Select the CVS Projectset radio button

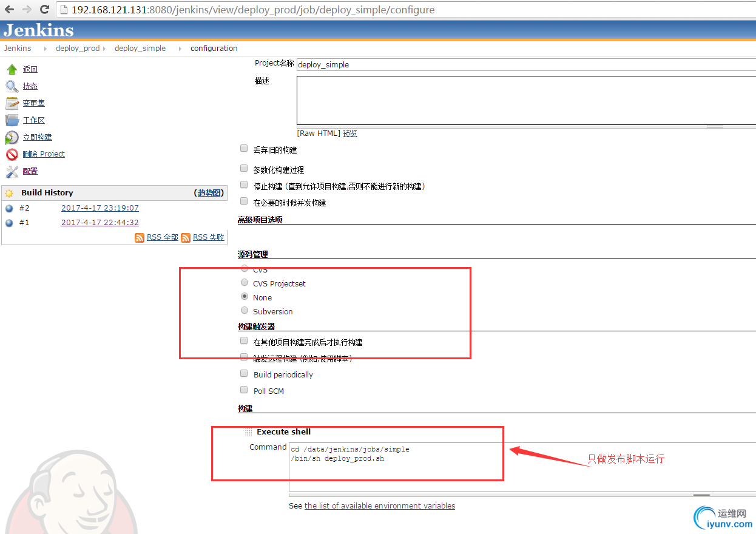coord(245,282)
